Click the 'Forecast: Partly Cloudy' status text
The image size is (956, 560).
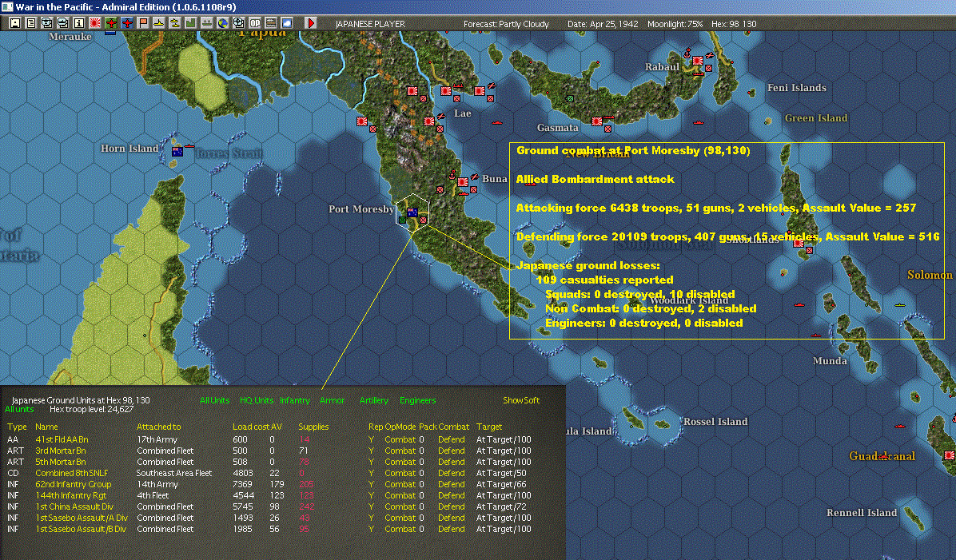506,24
